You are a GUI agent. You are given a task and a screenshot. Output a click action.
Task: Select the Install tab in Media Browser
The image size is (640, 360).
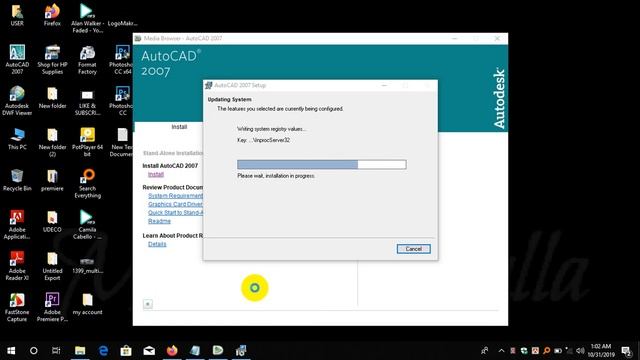(x=179, y=127)
